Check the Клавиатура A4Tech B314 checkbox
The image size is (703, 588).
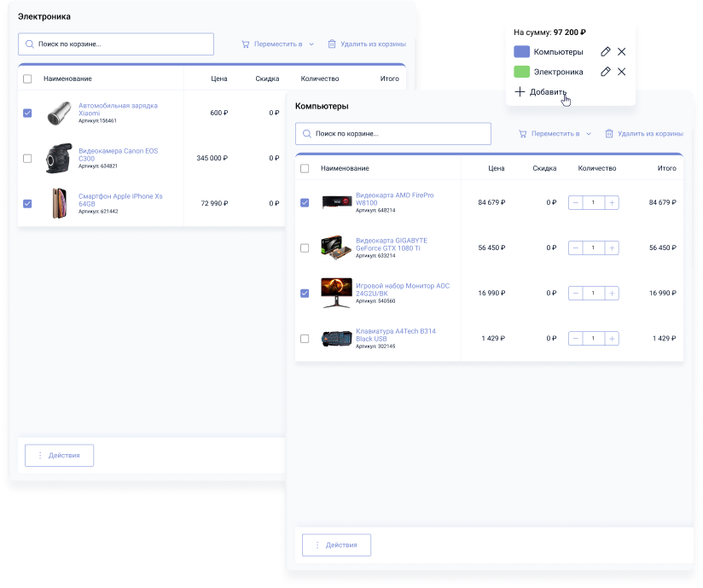[x=305, y=339]
